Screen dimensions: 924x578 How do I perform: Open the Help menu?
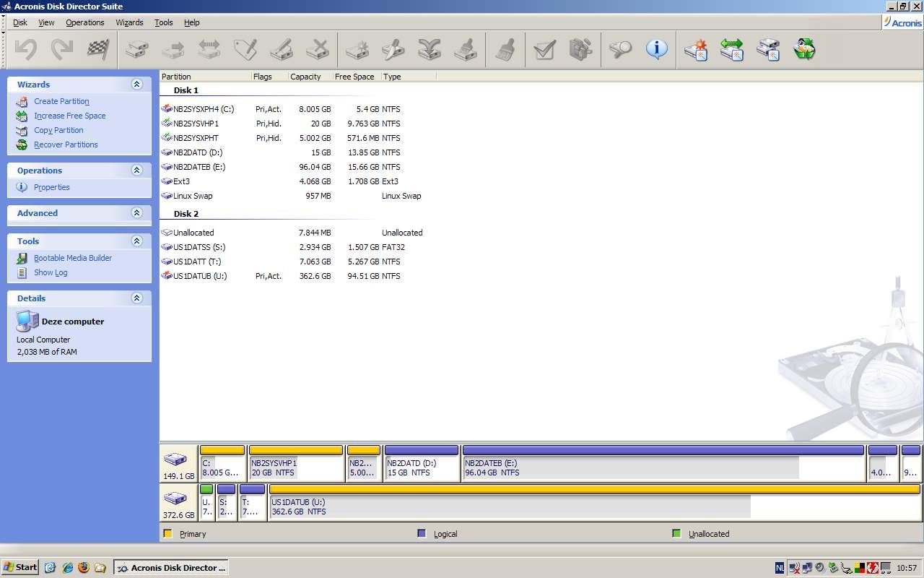point(191,22)
